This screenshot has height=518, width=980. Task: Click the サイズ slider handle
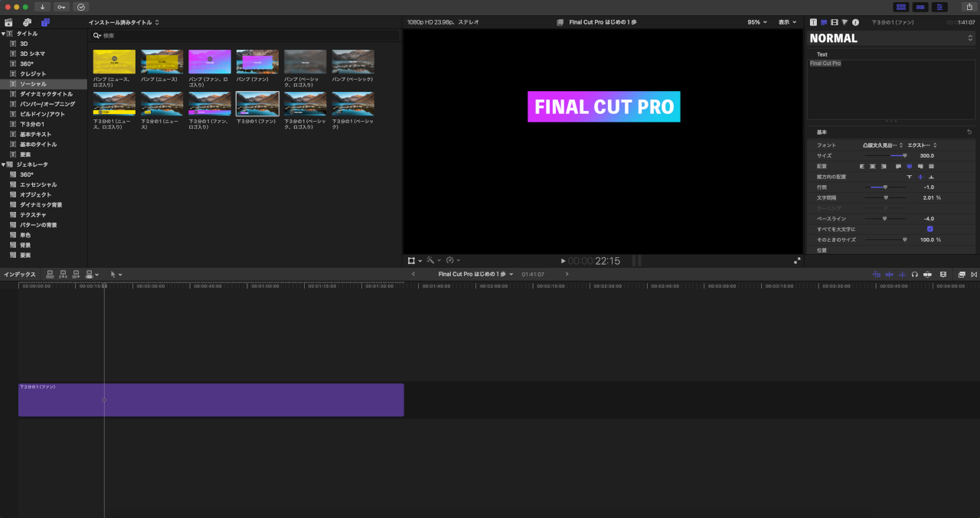pos(904,155)
